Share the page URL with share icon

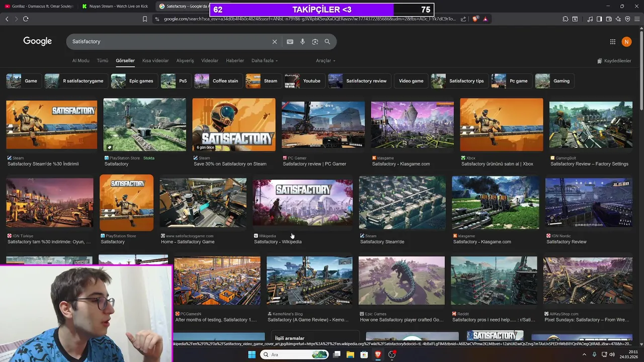tap(463, 19)
